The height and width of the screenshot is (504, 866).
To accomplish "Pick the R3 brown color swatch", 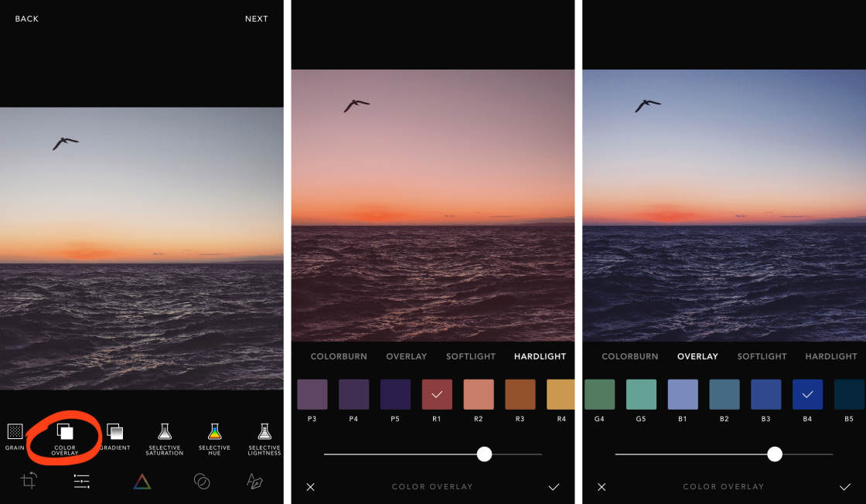I will tap(520, 394).
